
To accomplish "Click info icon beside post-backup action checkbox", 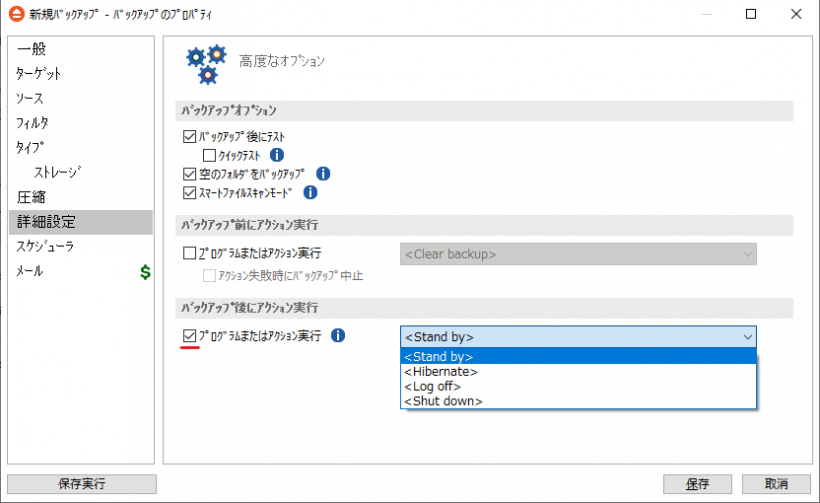I will 338,335.
